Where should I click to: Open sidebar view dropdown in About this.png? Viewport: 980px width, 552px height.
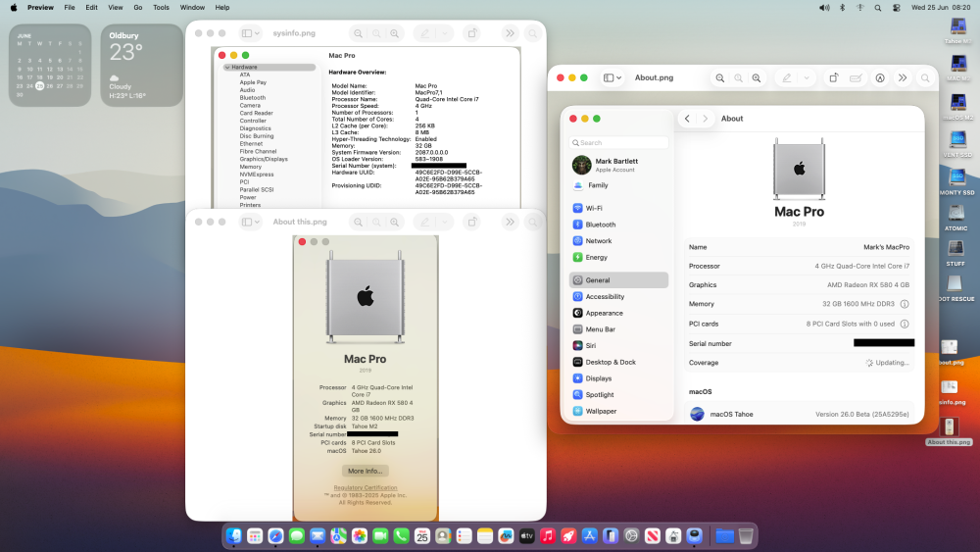pos(251,222)
